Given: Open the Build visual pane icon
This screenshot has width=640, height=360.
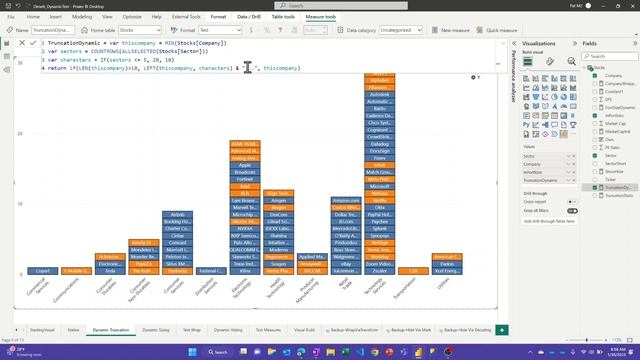Looking at the screenshot, I should pyautogui.click(x=528, y=62).
